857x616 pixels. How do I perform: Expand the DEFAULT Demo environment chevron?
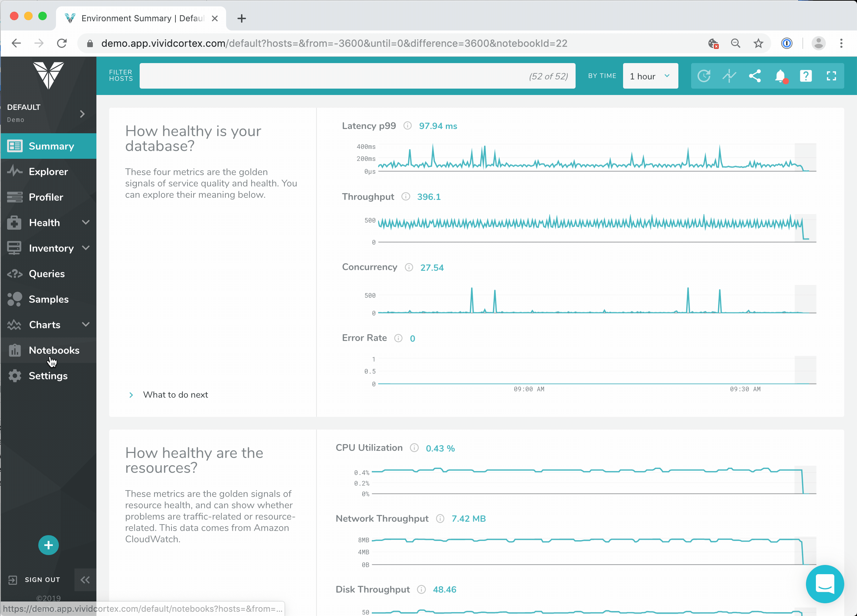(x=82, y=114)
